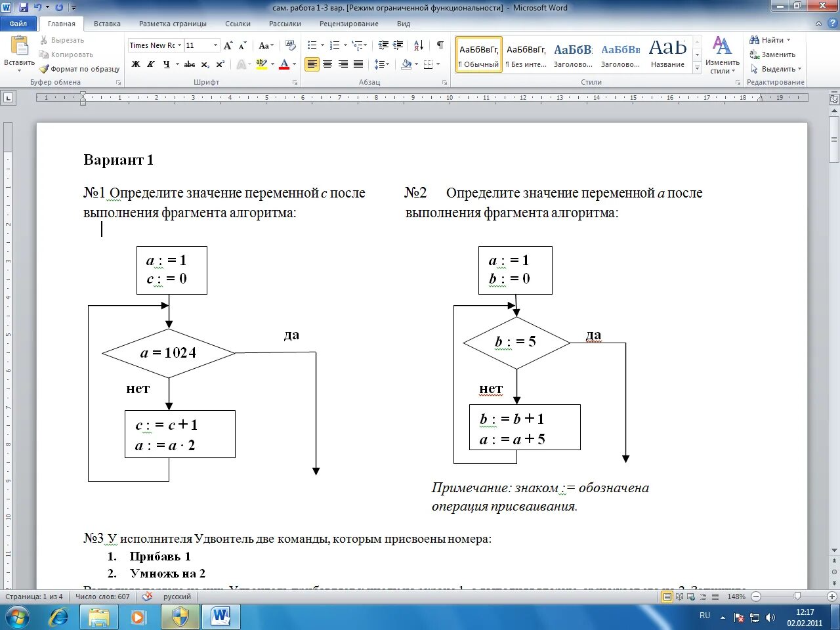Open the font color dropdown arrow
840x630 pixels.
point(294,64)
